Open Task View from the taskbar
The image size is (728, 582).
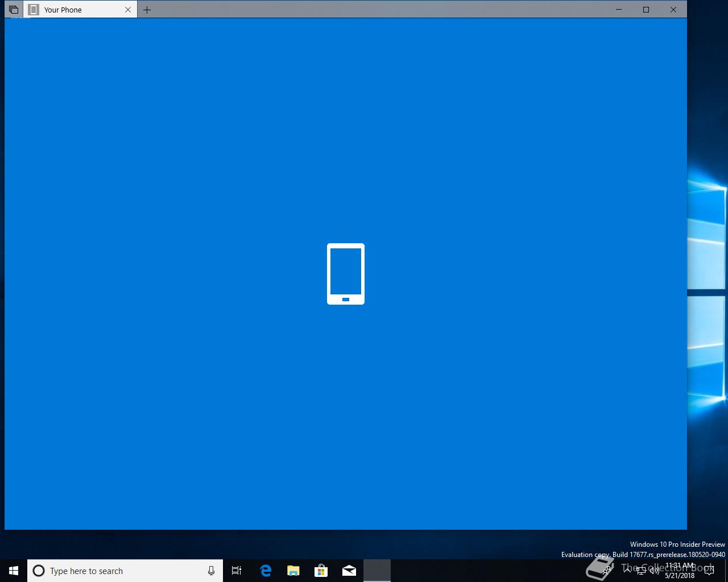[237, 571]
